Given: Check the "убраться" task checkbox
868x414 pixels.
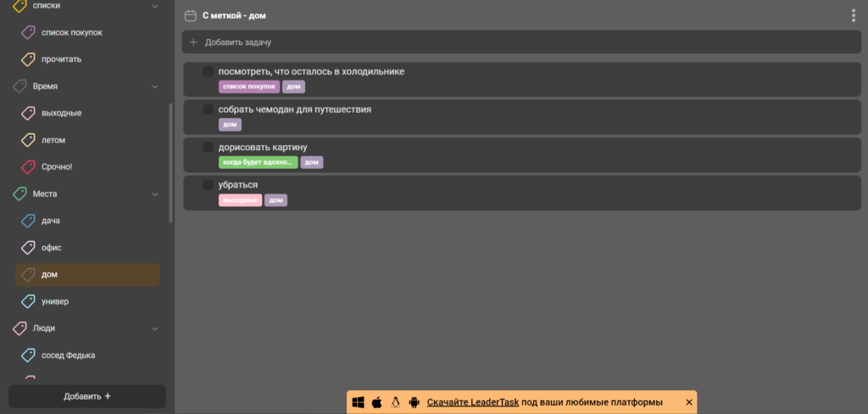Looking at the screenshot, I should click(209, 185).
